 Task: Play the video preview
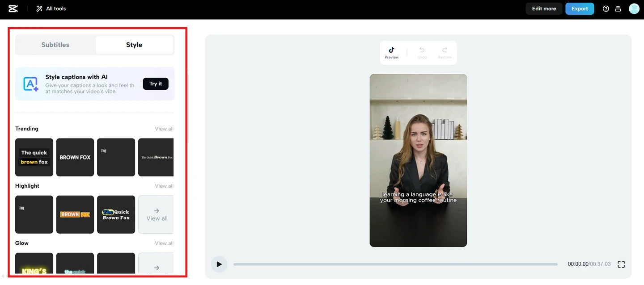click(x=219, y=264)
